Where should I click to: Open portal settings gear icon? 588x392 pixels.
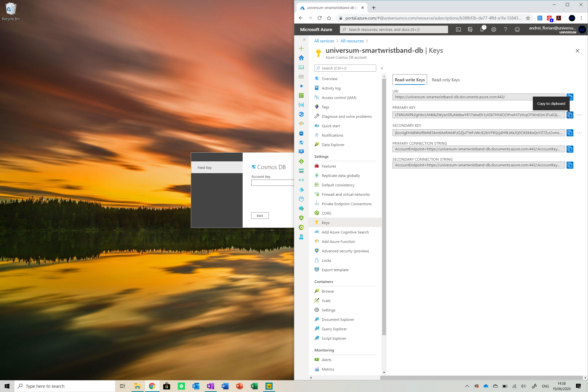click(494, 29)
